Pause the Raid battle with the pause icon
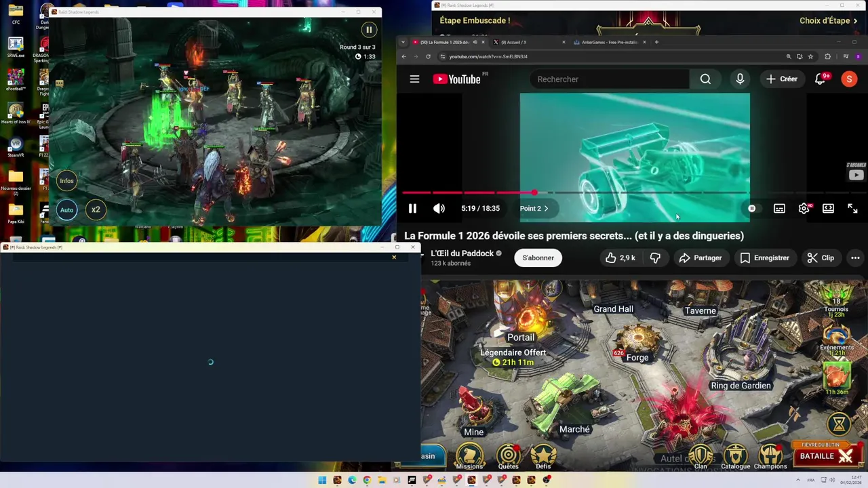868x488 pixels. point(369,30)
